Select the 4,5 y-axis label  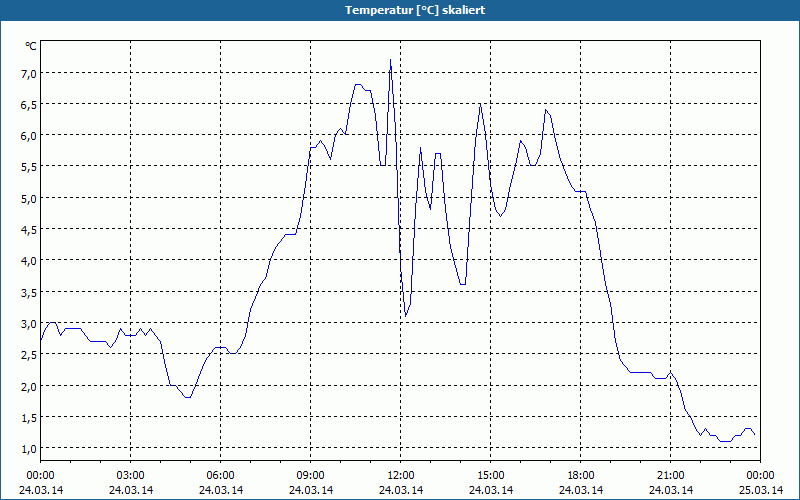[x=30, y=230]
